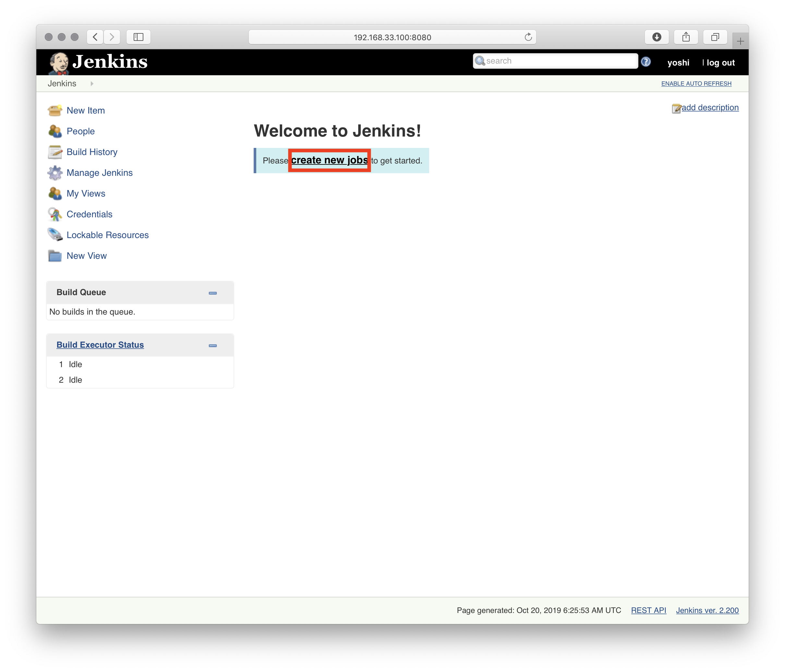Click the Safari show tabs icon
785x672 pixels.
click(x=715, y=37)
